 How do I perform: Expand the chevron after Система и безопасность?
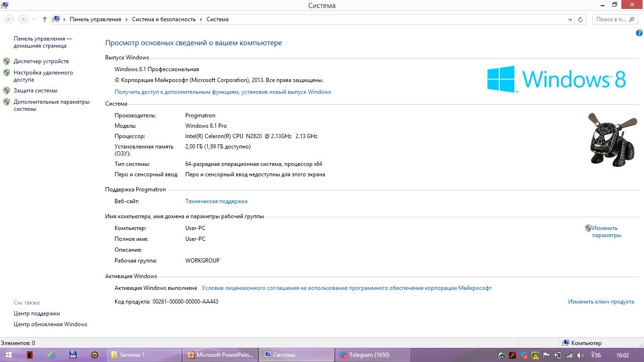point(201,19)
